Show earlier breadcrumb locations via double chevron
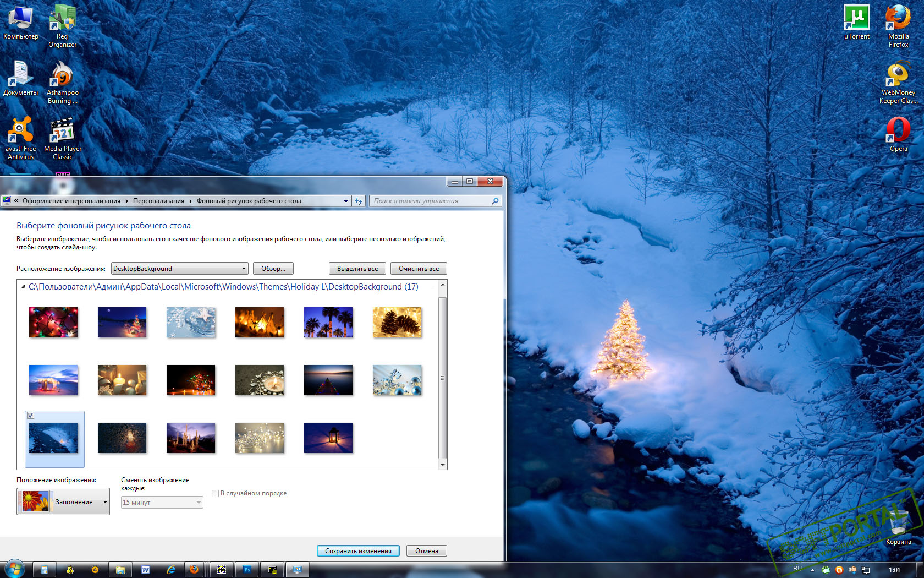 click(x=16, y=201)
